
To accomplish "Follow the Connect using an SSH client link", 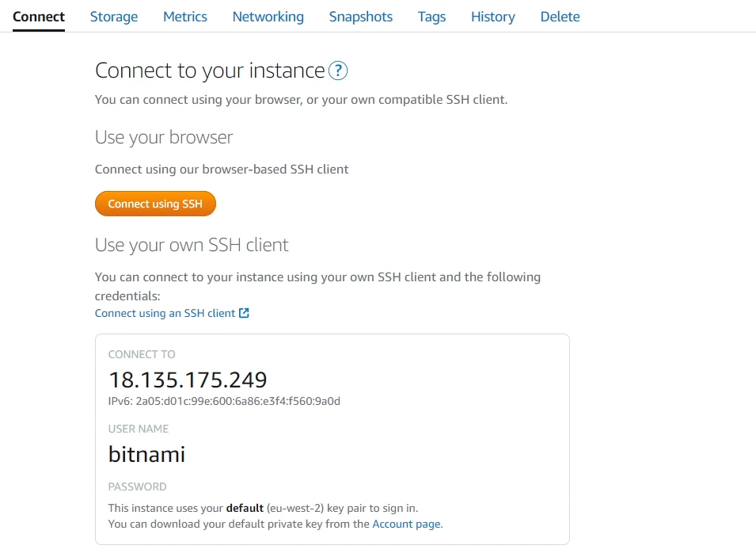I will point(165,313).
